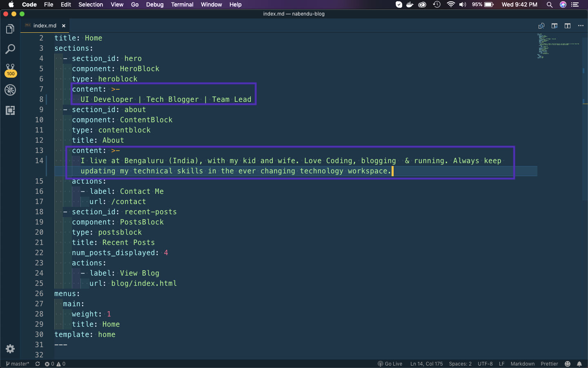This screenshot has height=368, width=588.
Task: Select the index.md editor tab
Action: coord(45,26)
